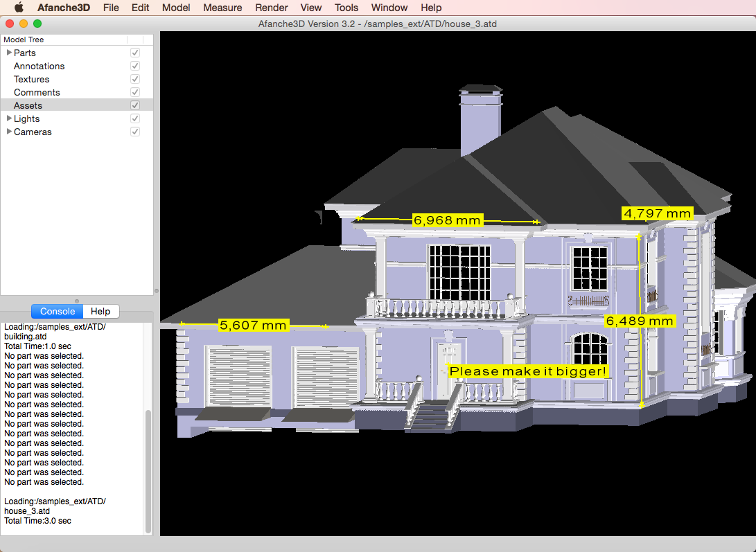Click the 5,607 mm garage dimension label
Viewport: 756px width, 552px height.
(x=253, y=325)
